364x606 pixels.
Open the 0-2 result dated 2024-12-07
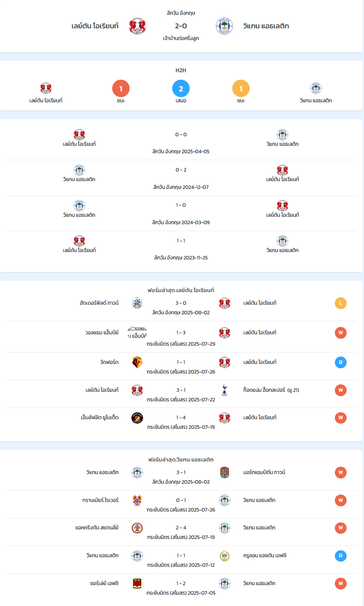point(181,170)
